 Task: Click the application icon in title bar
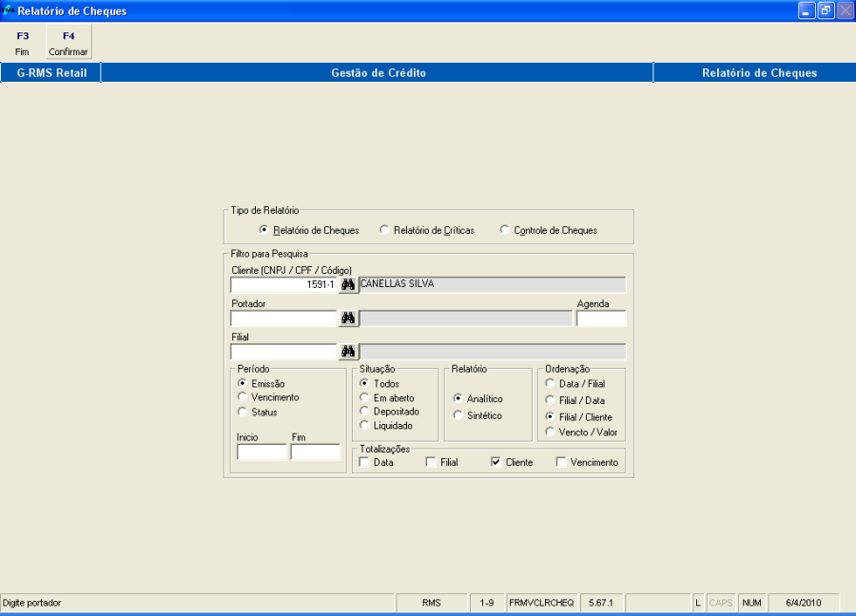click(8, 10)
